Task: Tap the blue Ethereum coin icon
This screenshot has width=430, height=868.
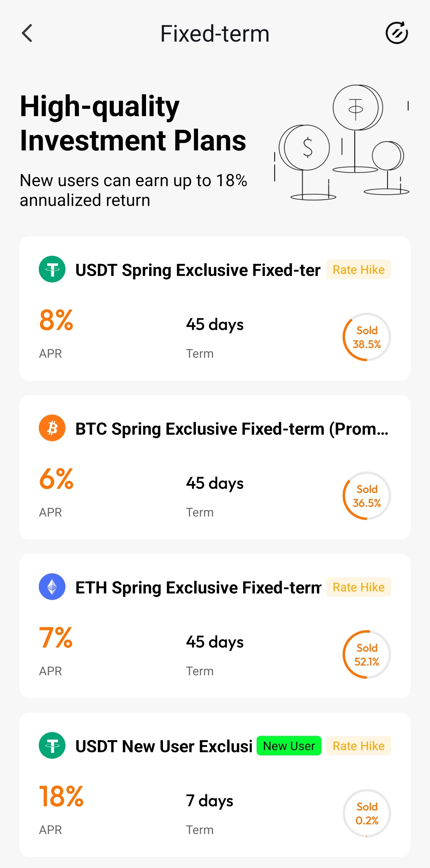Action: click(52, 587)
